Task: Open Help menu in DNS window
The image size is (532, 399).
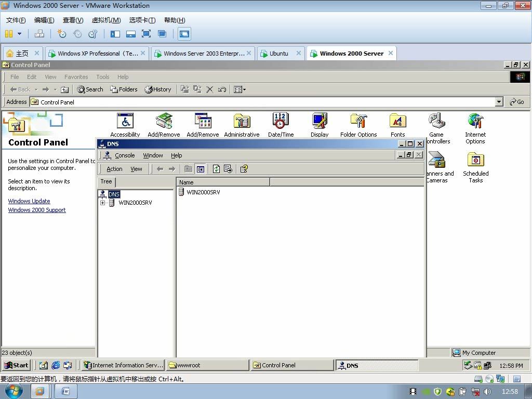Action: click(177, 155)
